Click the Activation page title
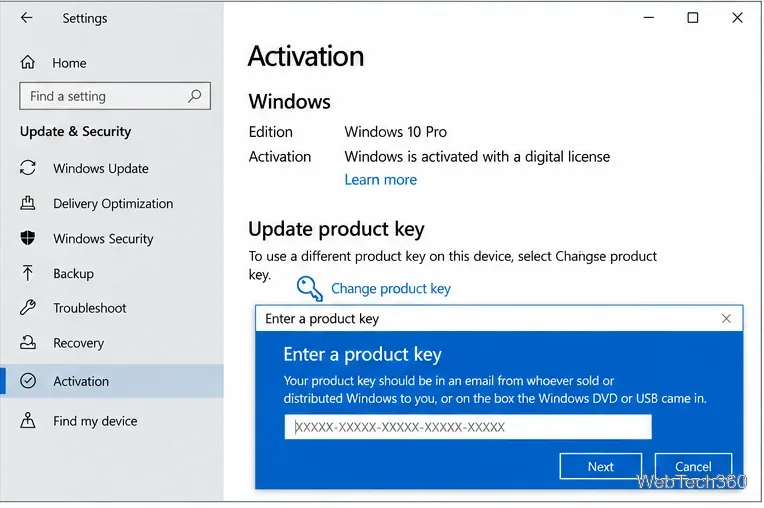Viewport: 764px width, 508px height. click(306, 56)
